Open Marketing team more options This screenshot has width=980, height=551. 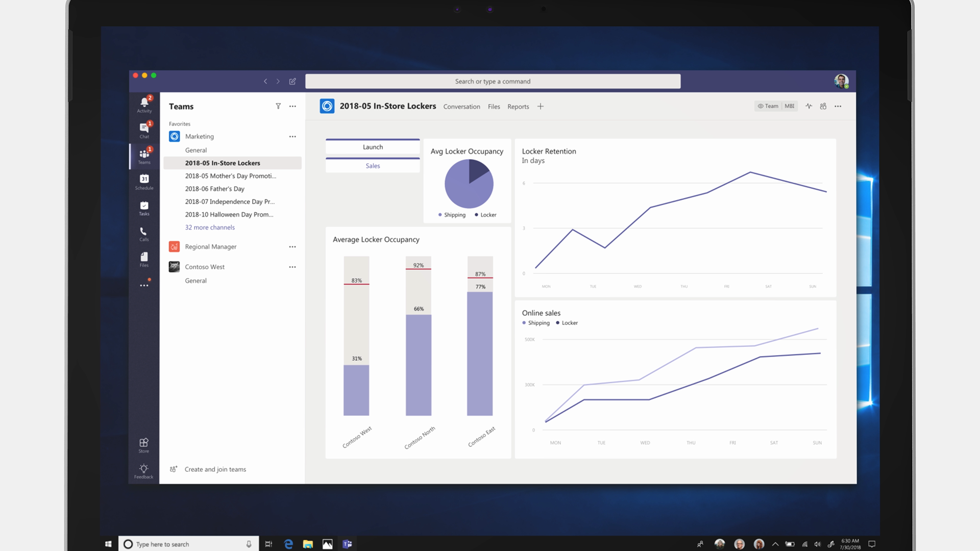[292, 136]
